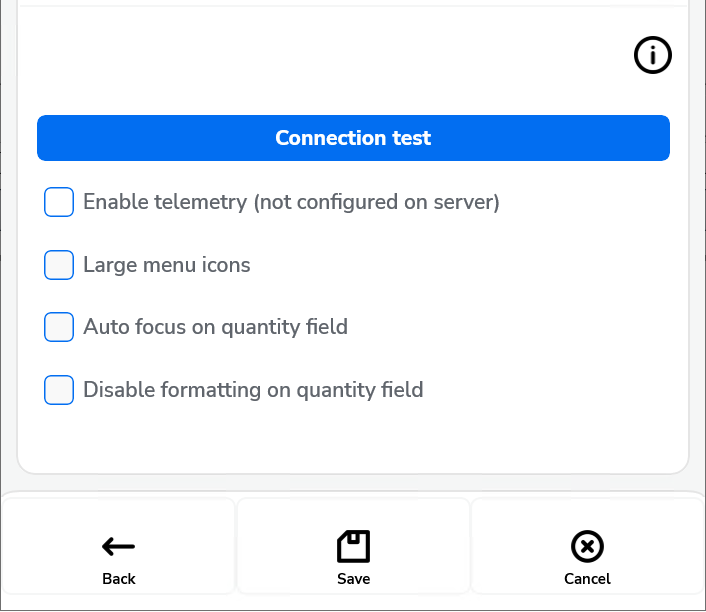706x612 pixels.
Task: Go back using the bottom-left Back tile
Action: pyautogui.click(x=119, y=558)
